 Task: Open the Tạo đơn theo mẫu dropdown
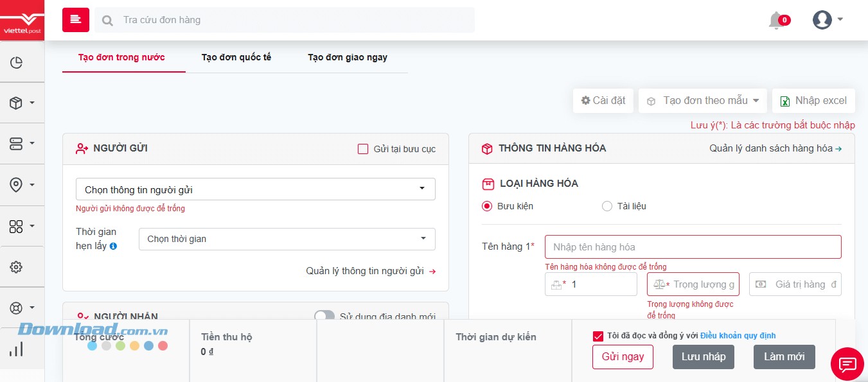pyautogui.click(x=702, y=100)
